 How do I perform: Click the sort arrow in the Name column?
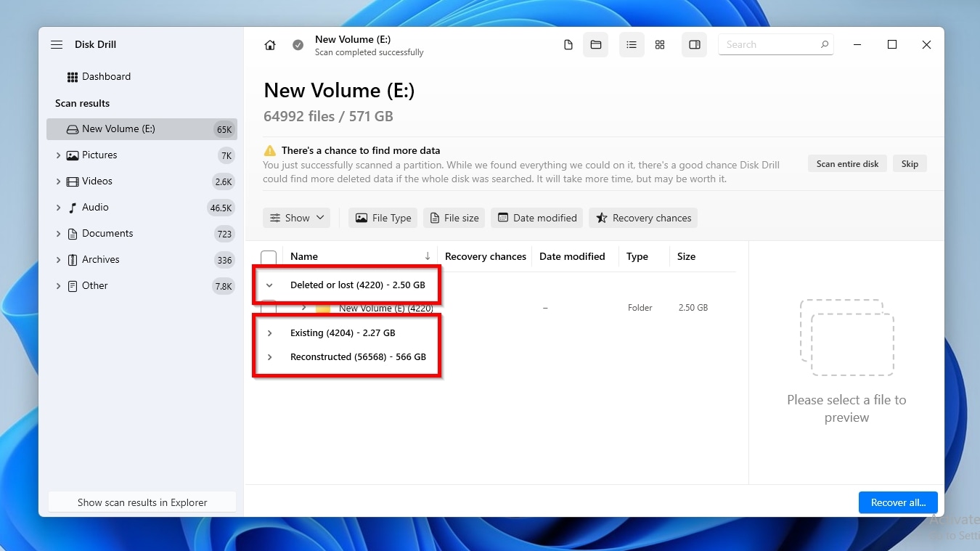[428, 256]
